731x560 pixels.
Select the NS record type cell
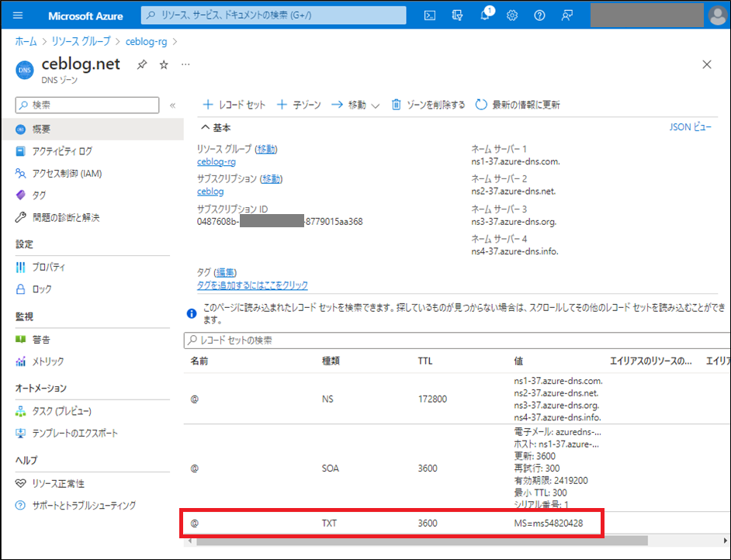[327, 399]
